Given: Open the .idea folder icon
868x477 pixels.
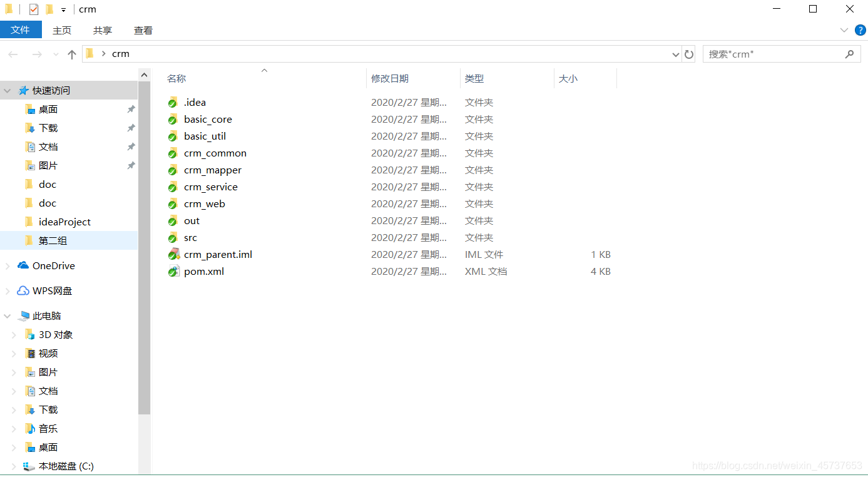Looking at the screenshot, I should click(173, 103).
